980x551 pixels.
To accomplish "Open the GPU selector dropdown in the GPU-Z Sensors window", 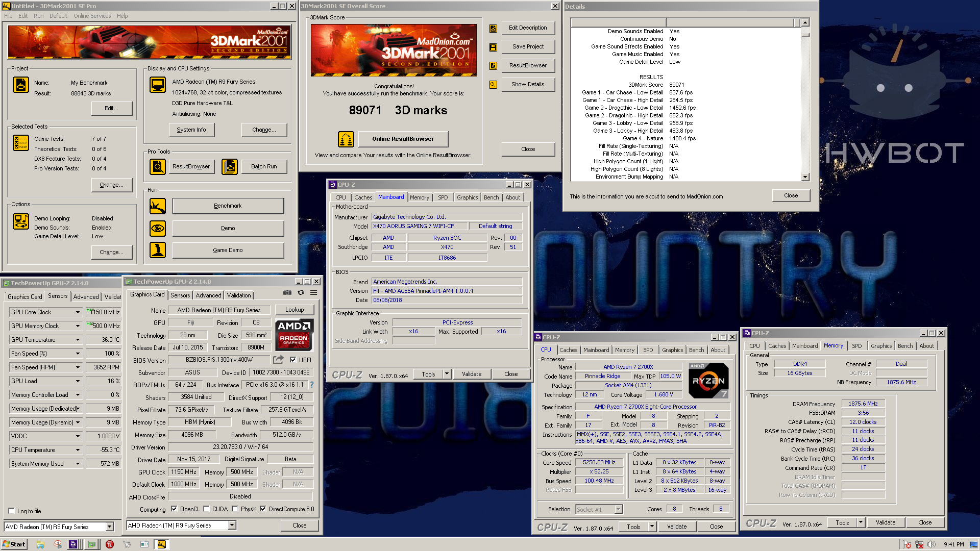I will (x=109, y=527).
